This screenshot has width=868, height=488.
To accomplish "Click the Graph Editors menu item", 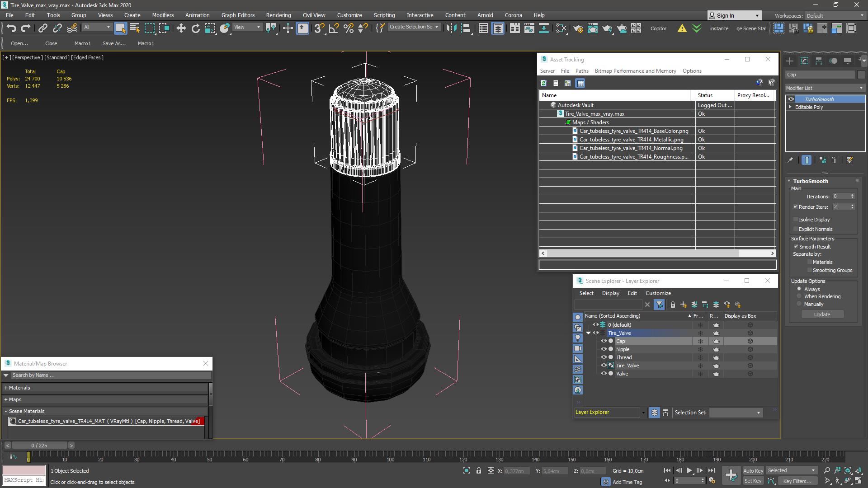I will [238, 15].
